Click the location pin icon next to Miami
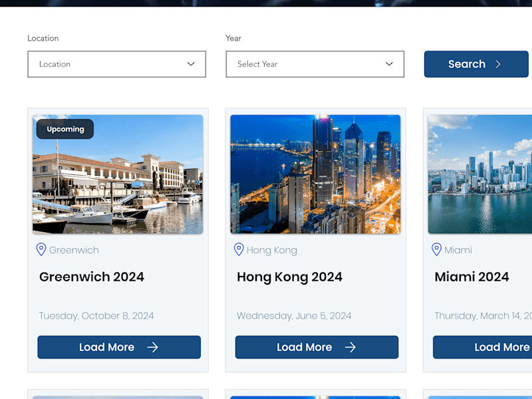The height and width of the screenshot is (399, 532). point(436,249)
